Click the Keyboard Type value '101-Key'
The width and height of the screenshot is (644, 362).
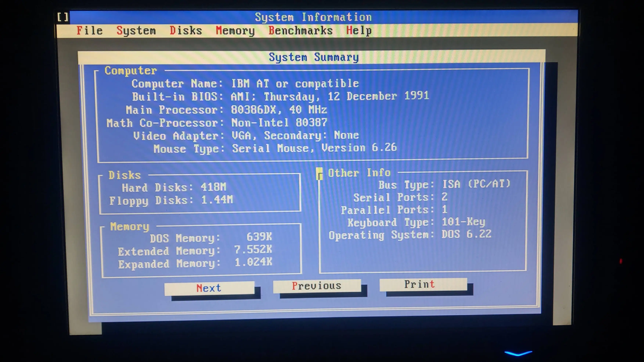(463, 222)
